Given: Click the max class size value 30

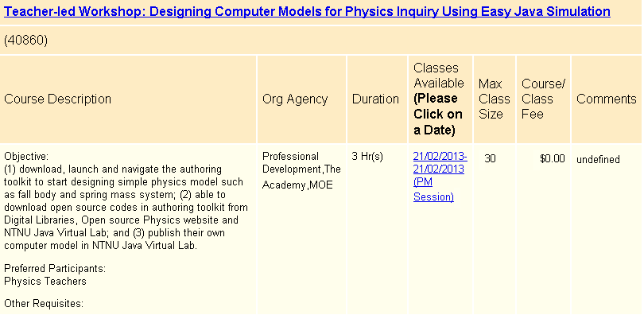Looking at the screenshot, I should point(490,159).
